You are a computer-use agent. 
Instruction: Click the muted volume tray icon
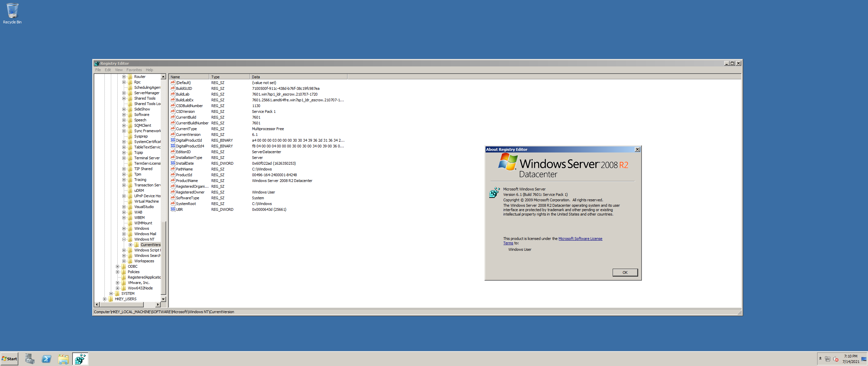[x=836, y=359]
